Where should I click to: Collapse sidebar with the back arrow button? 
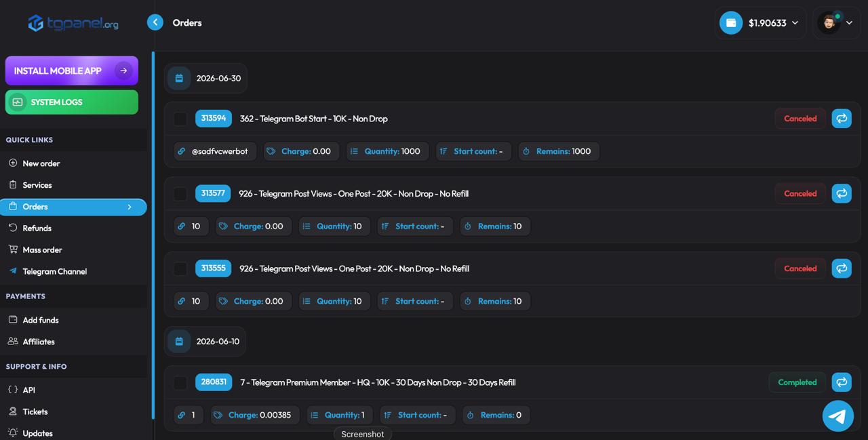[x=155, y=22]
